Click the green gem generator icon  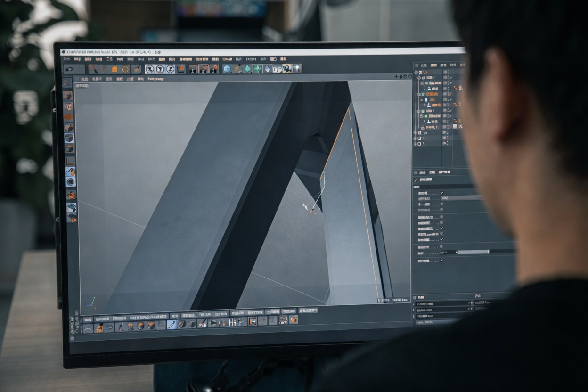click(247, 69)
